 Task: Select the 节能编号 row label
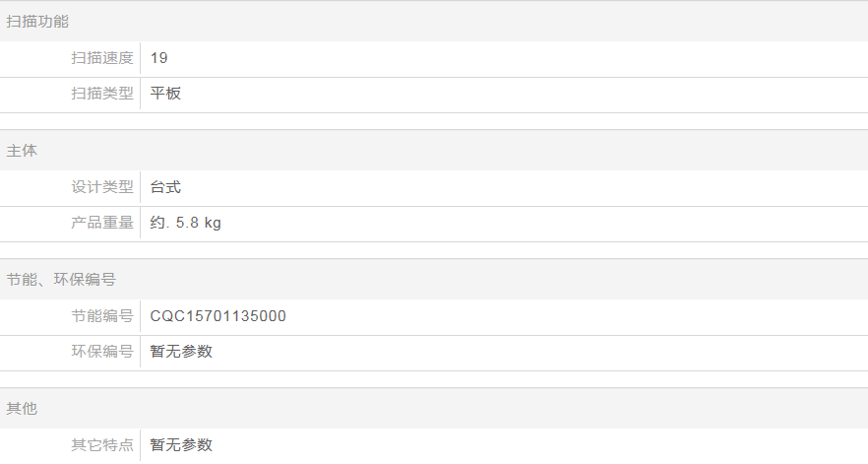point(101,316)
